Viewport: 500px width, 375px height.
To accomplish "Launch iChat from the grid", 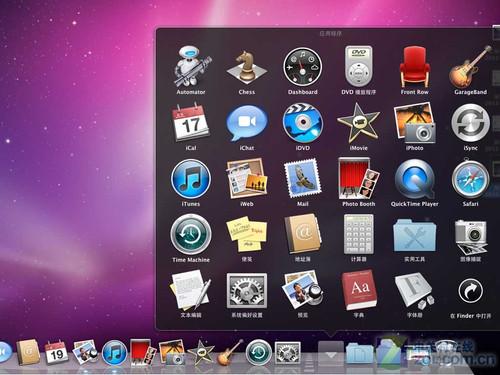I will 247,123.
